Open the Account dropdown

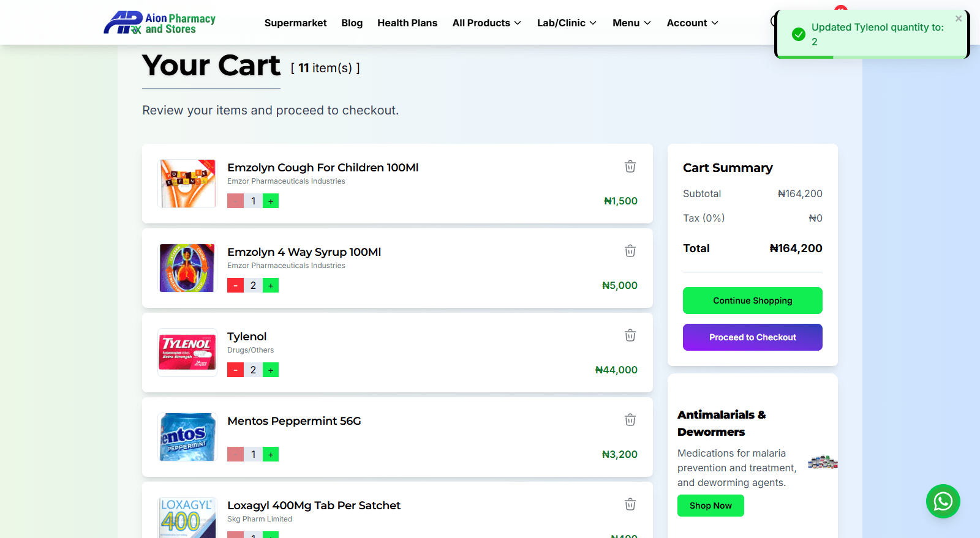[692, 23]
